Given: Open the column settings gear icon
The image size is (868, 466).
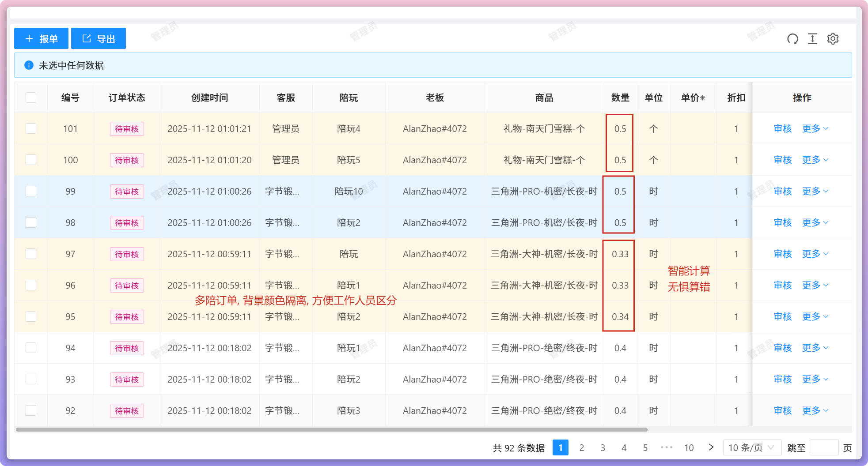Looking at the screenshot, I should [833, 39].
